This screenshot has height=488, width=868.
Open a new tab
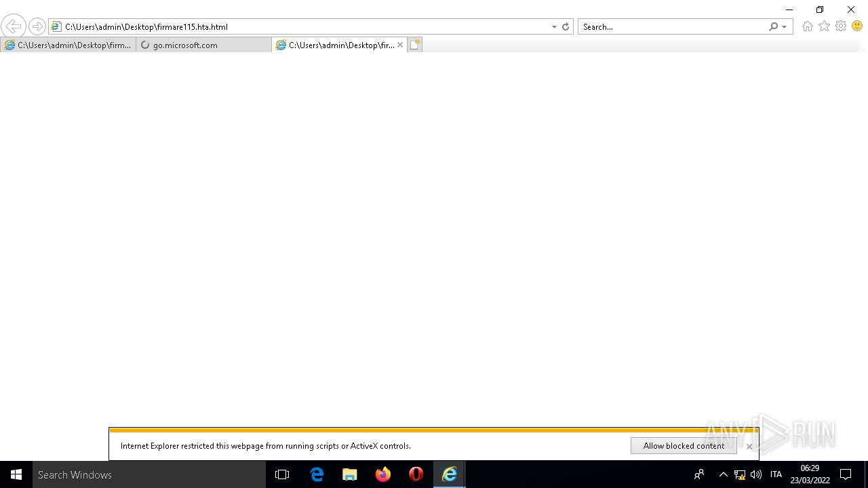coord(415,45)
